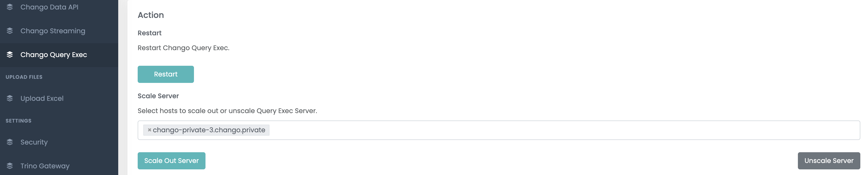Go to Upload Excel page
The width and height of the screenshot is (868, 175).
coord(59,99)
